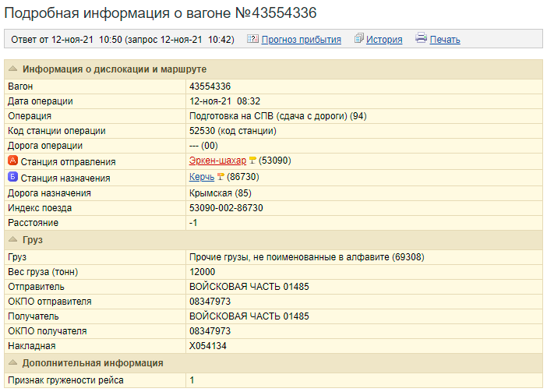This screenshot has width=547, height=392.
Task: Click the arrival forecast icon
Action: point(252,39)
